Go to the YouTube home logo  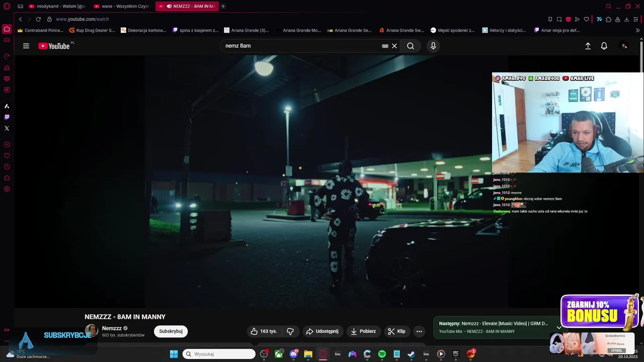[x=54, y=46]
